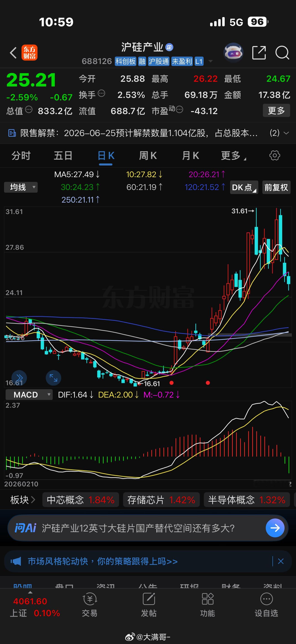The height and width of the screenshot is (644, 296).
Task: Open 功能 grid icon
Action: [x=208, y=605]
